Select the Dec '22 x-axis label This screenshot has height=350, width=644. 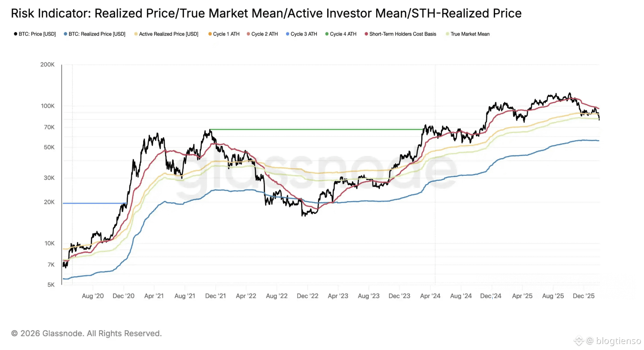(307, 296)
